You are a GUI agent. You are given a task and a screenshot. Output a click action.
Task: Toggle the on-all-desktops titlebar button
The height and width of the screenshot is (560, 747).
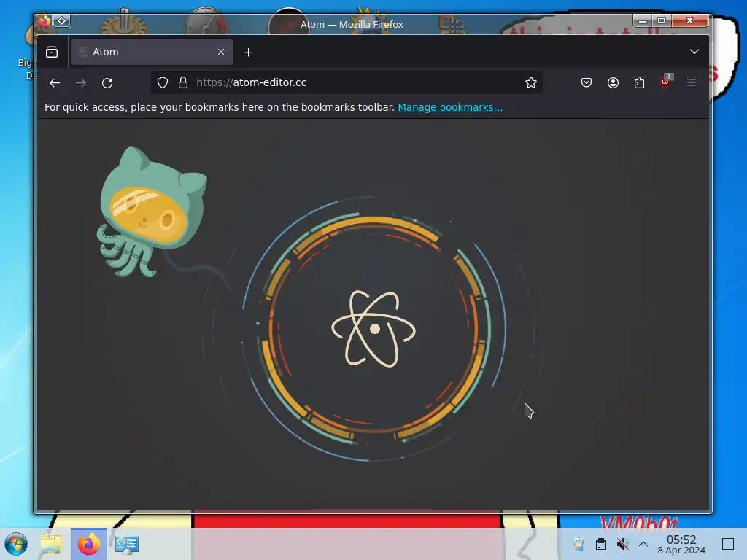pyautogui.click(x=62, y=21)
